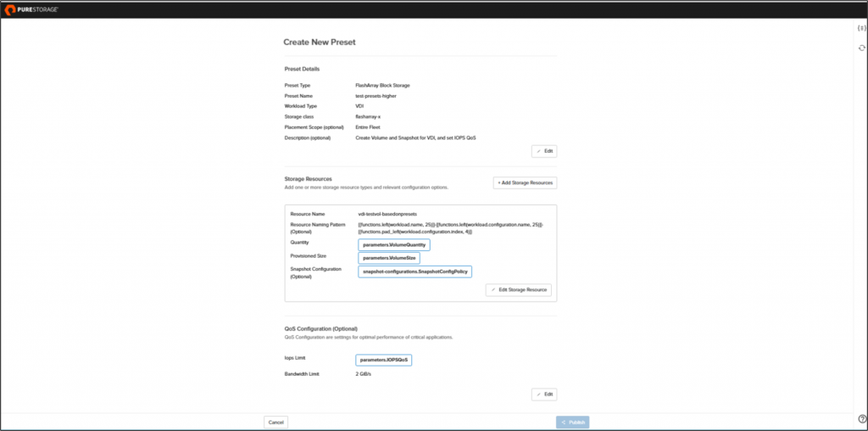Open the help question-mark icon
The height and width of the screenshot is (431, 868).
tap(861, 419)
